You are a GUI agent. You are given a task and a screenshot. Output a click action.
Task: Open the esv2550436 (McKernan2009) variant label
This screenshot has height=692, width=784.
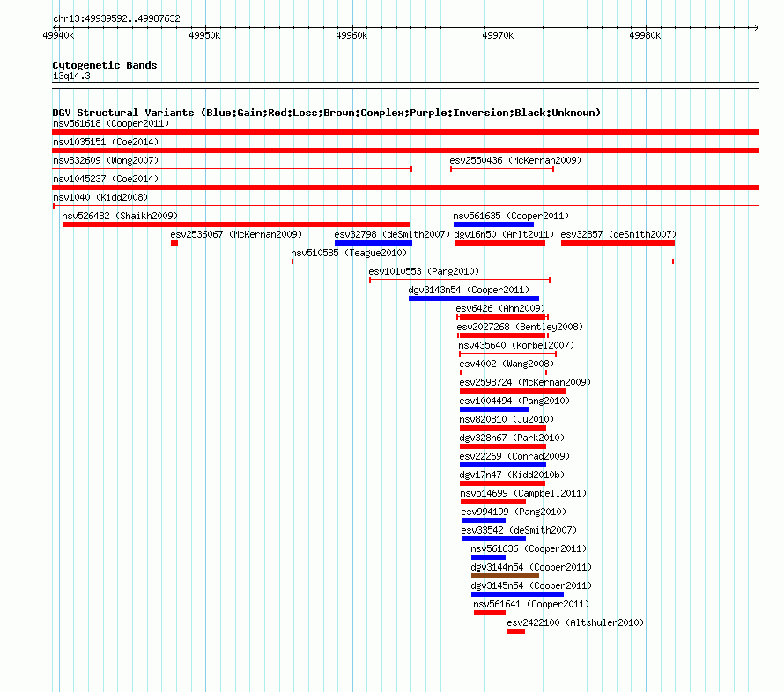[x=515, y=160]
